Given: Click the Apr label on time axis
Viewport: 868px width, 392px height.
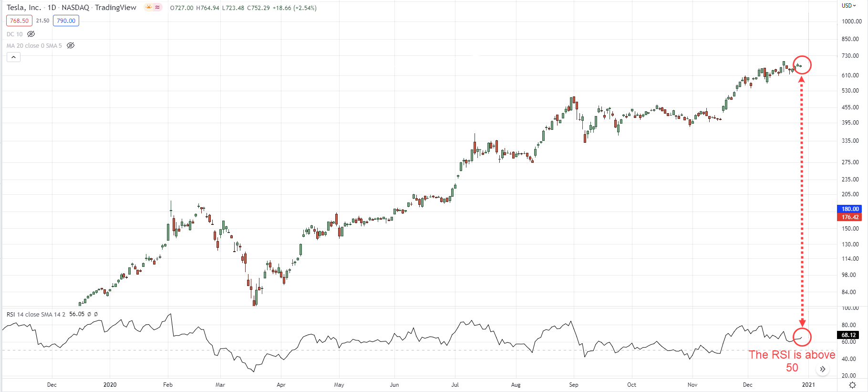Looking at the screenshot, I should (281, 385).
